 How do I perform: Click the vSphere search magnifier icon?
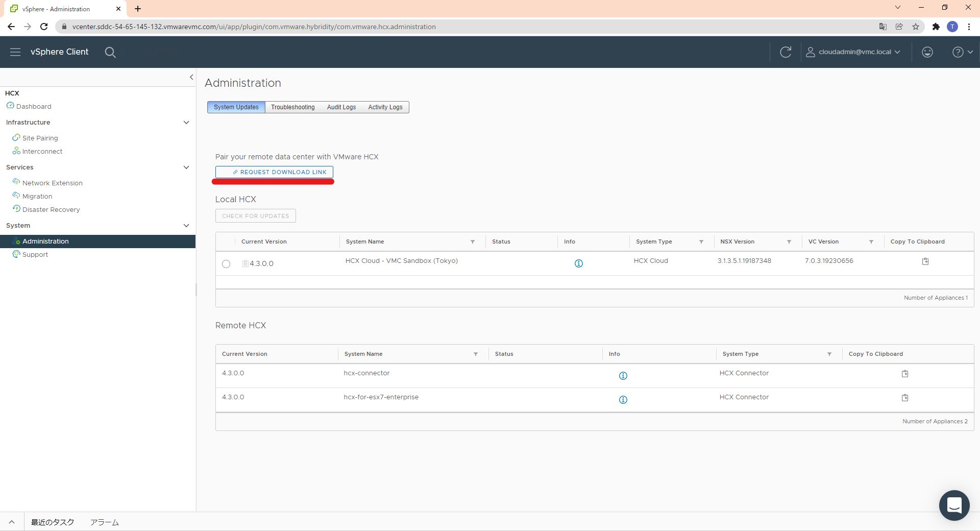[x=110, y=52]
